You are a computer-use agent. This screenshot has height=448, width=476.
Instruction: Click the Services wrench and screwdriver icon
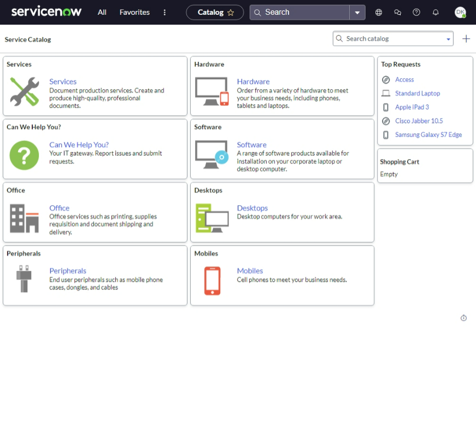tap(24, 91)
